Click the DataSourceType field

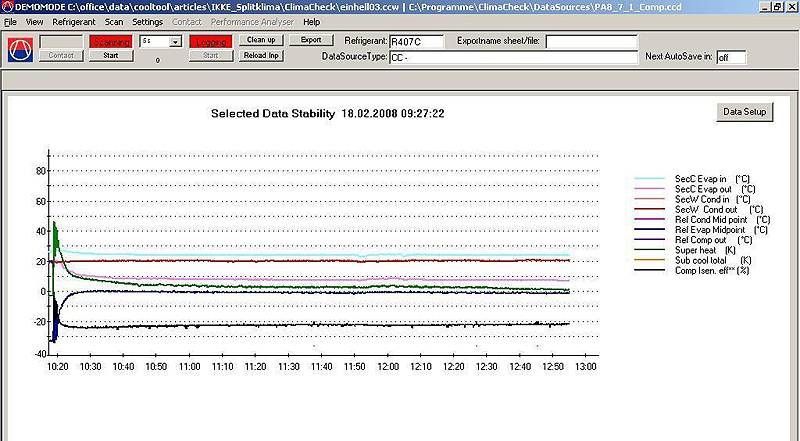513,58
